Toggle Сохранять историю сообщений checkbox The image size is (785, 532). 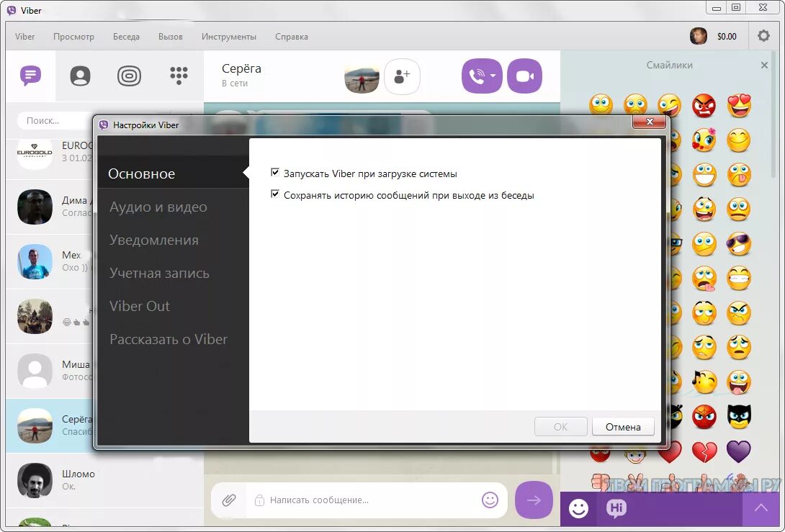274,194
